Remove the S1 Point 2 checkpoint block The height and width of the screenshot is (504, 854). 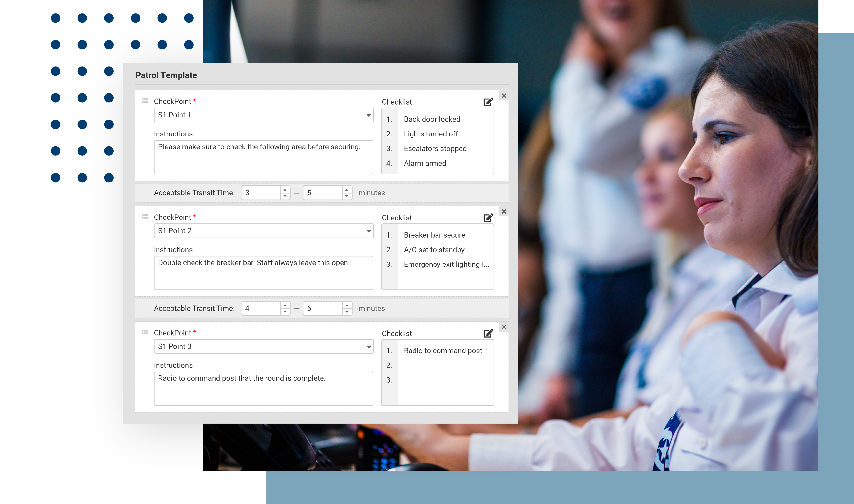pos(504,212)
